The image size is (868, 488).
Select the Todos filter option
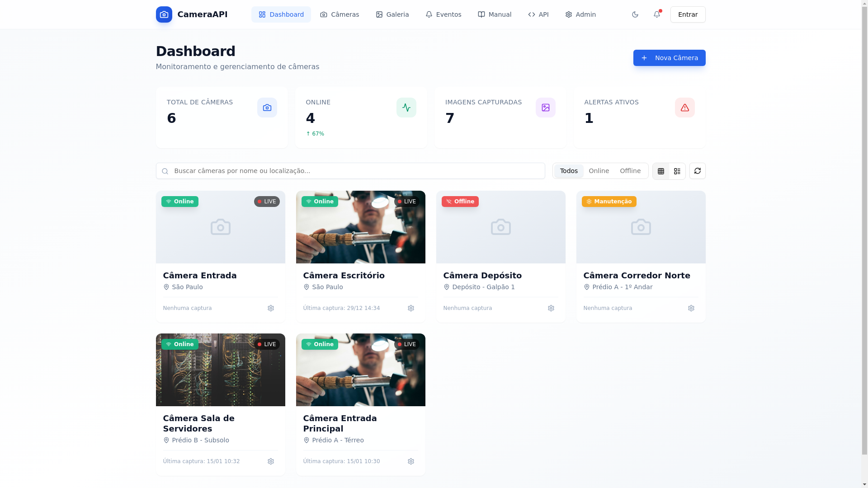(568, 171)
